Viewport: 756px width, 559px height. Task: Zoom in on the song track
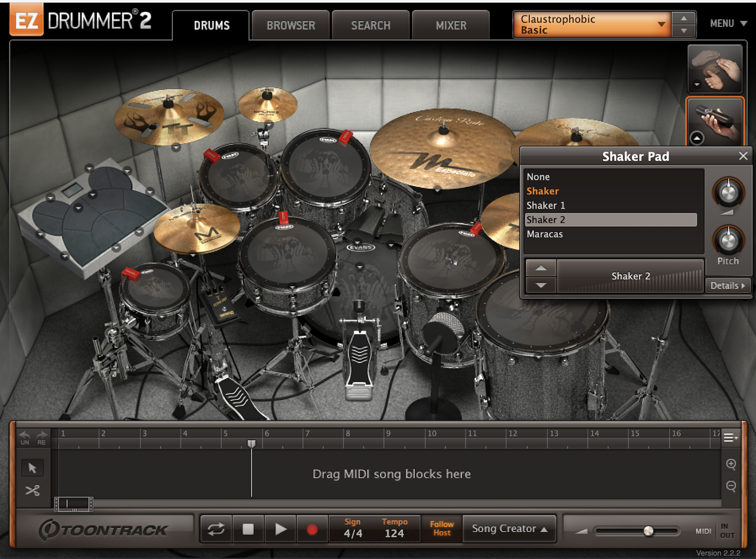click(731, 464)
